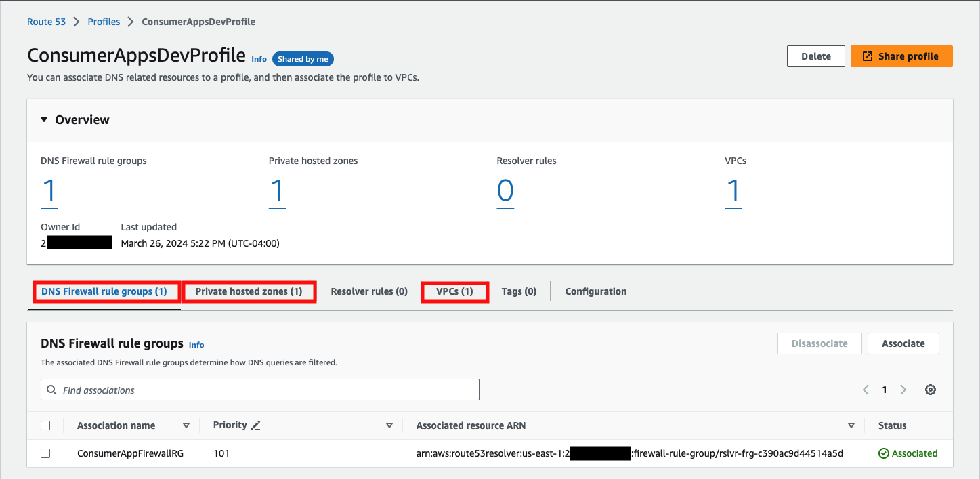This screenshot has width=980, height=479.
Task: Click green Associated status check icon
Action: click(883, 453)
